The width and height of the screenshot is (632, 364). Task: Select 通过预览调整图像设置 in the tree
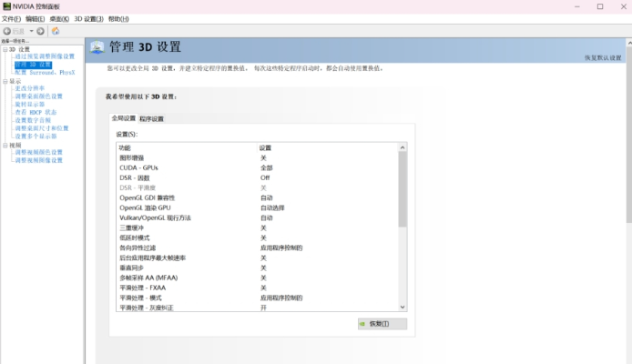point(45,56)
